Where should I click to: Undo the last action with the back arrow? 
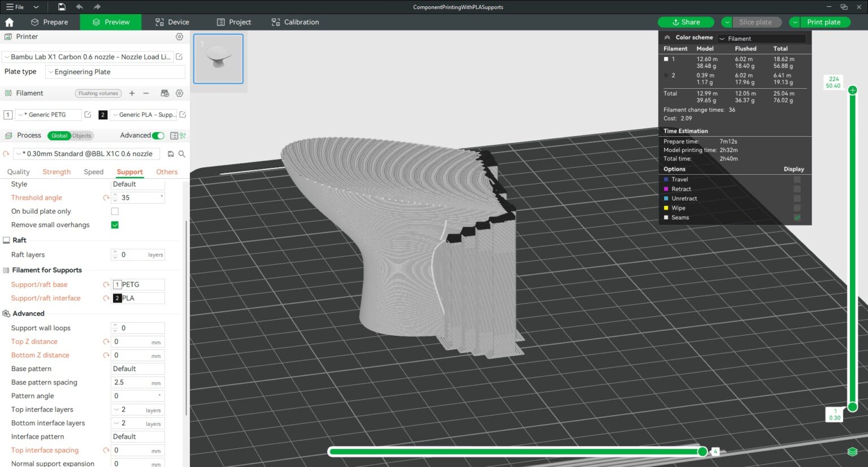click(x=79, y=7)
